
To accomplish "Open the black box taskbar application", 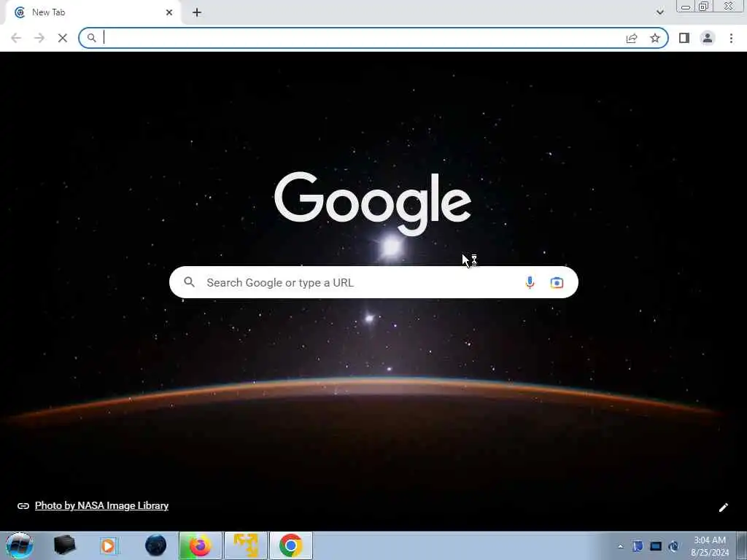I will click(x=65, y=545).
